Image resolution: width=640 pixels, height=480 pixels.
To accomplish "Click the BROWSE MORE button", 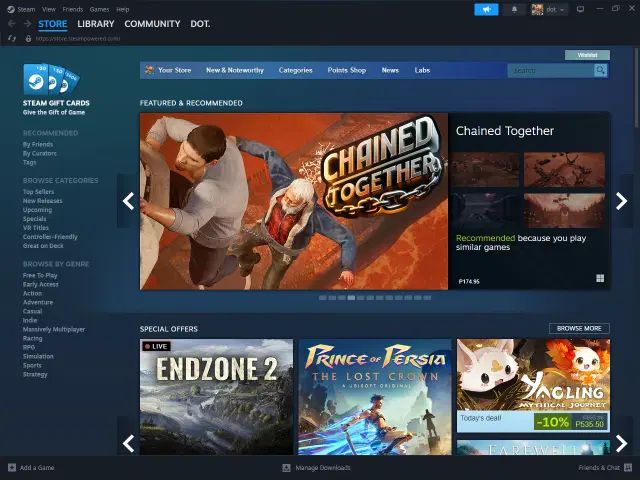I will tap(579, 329).
